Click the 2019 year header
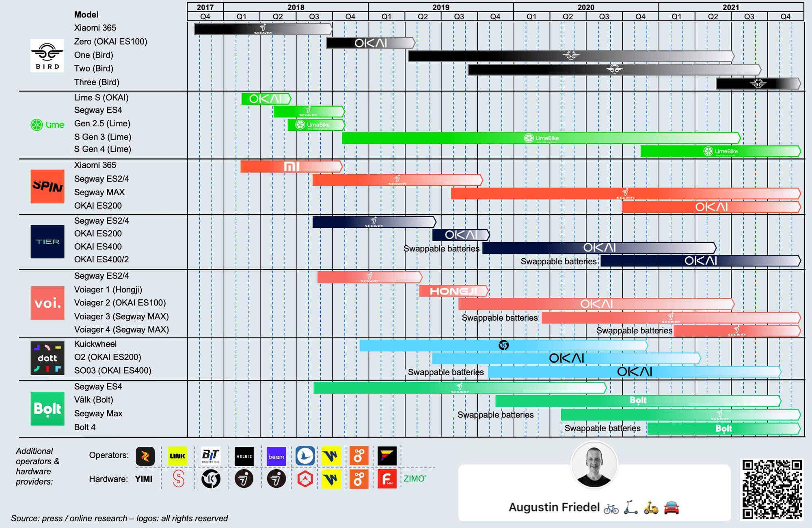The height and width of the screenshot is (528, 812). (x=441, y=7)
